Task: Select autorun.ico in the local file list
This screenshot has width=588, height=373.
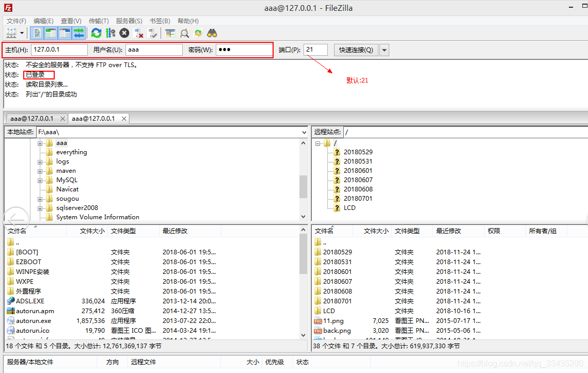Action: tap(33, 331)
